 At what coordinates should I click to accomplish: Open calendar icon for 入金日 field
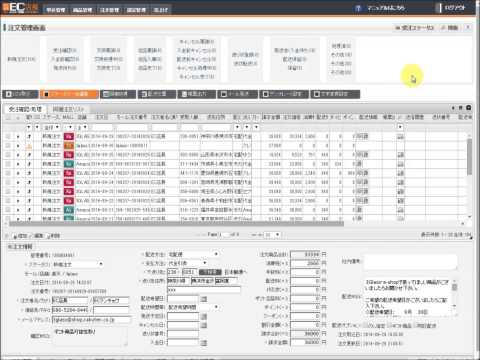[204, 342]
